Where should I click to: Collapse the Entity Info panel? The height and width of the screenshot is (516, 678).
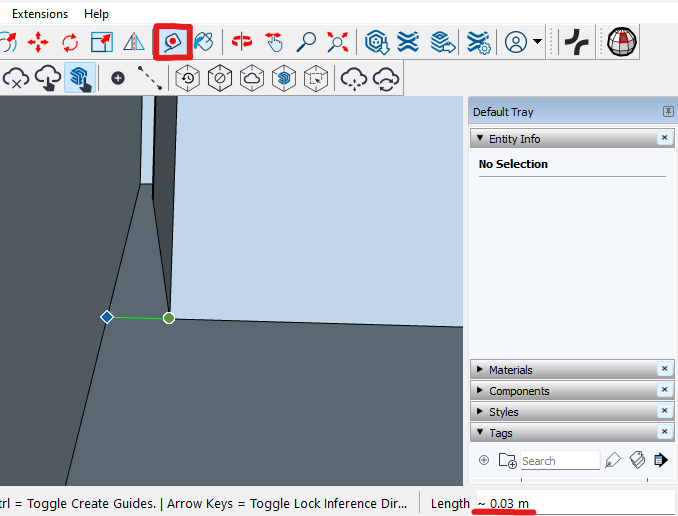click(x=480, y=139)
